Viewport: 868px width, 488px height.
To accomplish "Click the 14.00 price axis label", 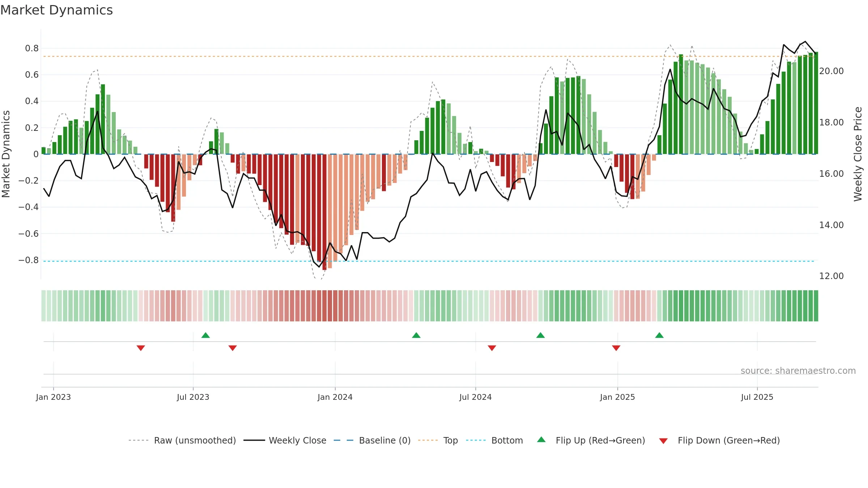I will click(x=831, y=225).
